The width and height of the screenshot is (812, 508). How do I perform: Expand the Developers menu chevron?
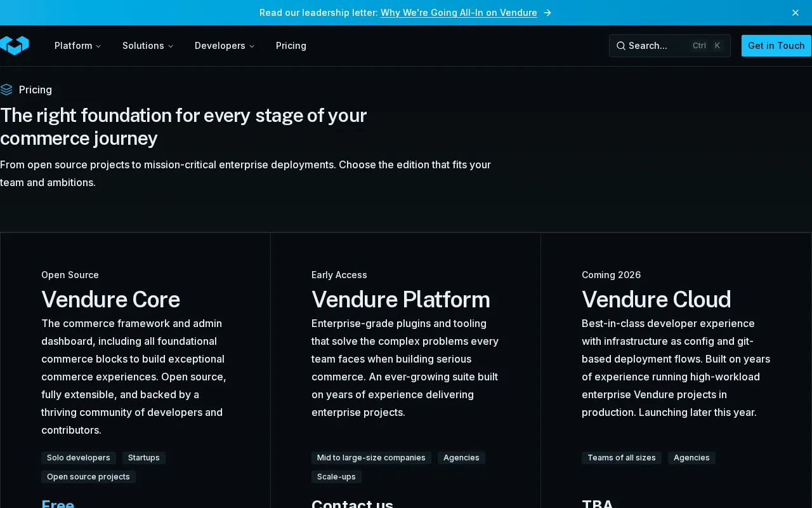click(252, 46)
